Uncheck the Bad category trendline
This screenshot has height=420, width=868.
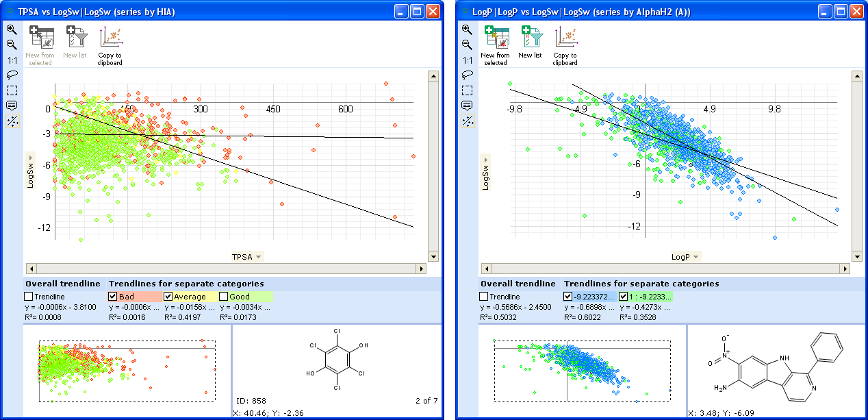[x=114, y=297]
